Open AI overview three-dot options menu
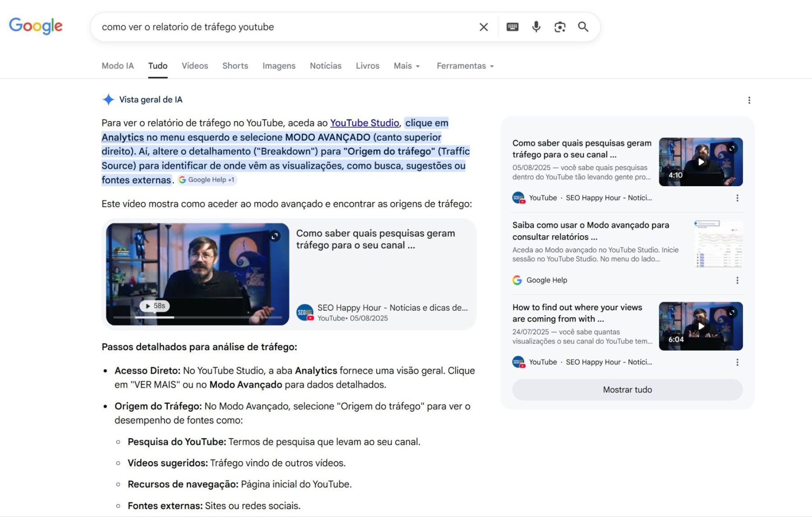Screen dimensions: 812x517 click(749, 100)
